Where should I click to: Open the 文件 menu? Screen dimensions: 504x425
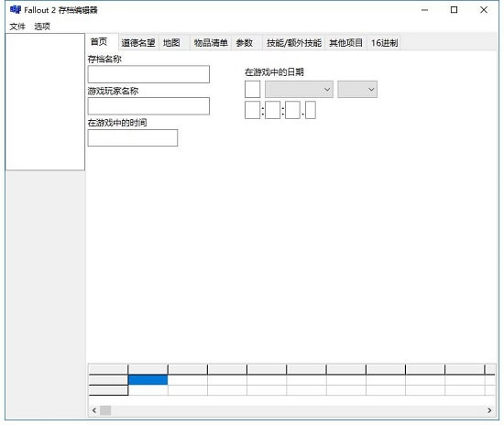tap(17, 27)
